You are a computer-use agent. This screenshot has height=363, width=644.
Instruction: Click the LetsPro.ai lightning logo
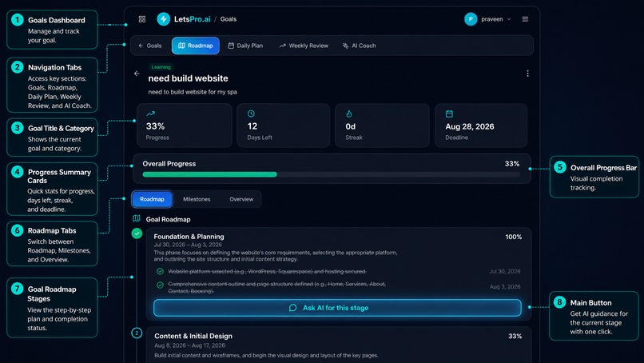(x=164, y=19)
